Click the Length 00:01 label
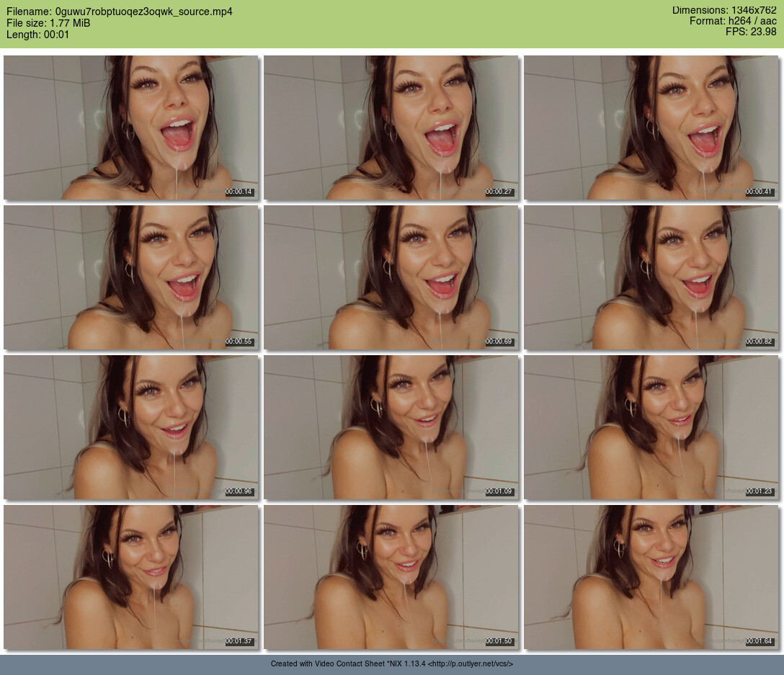This screenshot has width=784, height=675. click(x=37, y=35)
